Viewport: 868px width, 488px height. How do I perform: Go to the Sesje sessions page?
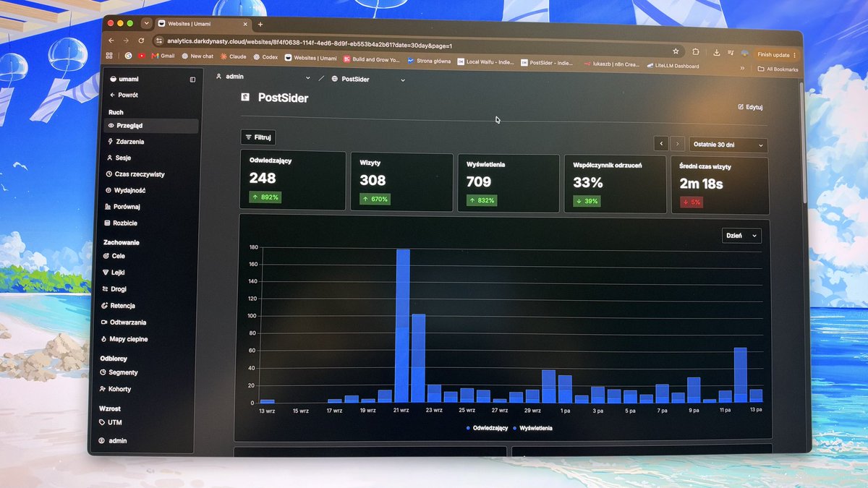pyautogui.click(x=119, y=158)
